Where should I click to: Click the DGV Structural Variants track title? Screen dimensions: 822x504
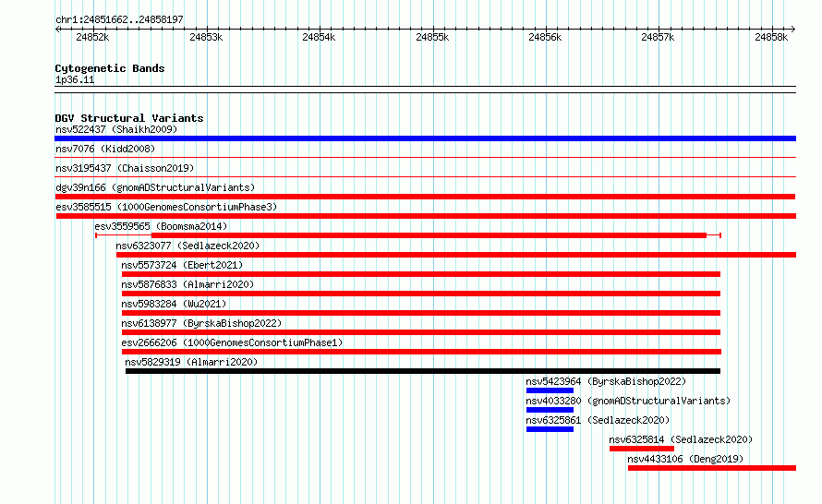point(129,118)
